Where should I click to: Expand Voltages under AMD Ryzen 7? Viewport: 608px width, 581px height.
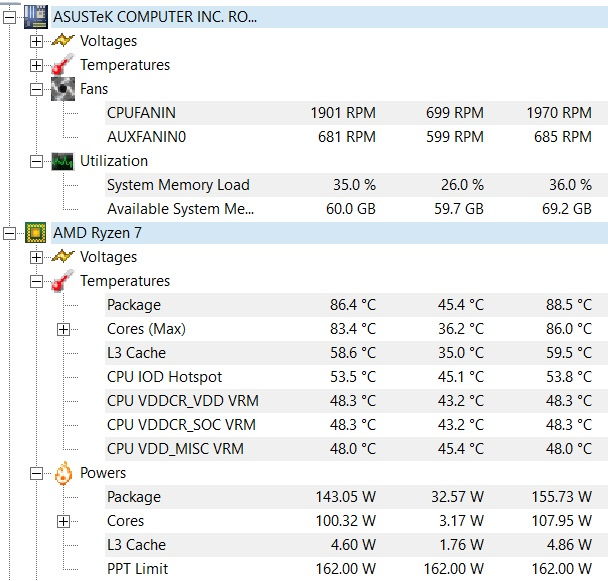pyautogui.click(x=37, y=257)
